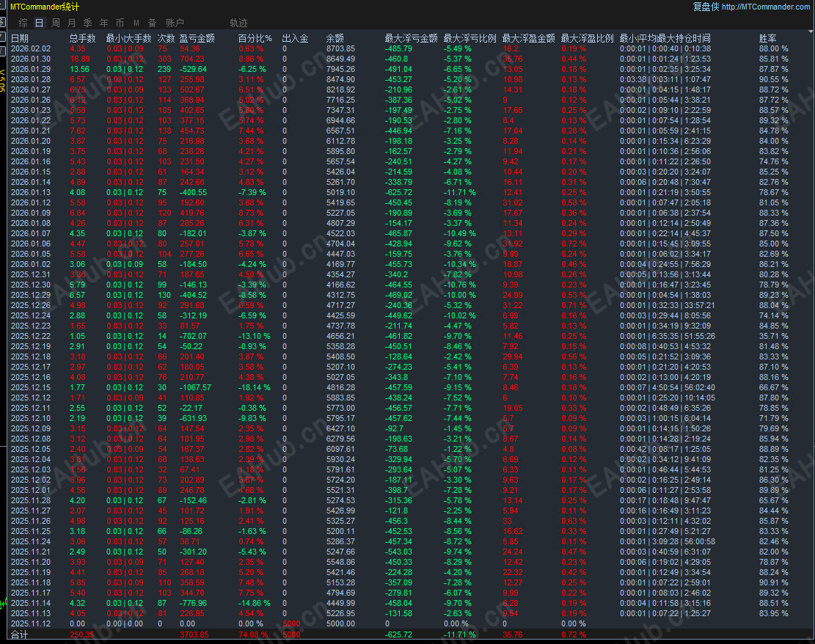Click the 日期 column header
The height and width of the screenshot is (644, 815).
pyautogui.click(x=20, y=38)
